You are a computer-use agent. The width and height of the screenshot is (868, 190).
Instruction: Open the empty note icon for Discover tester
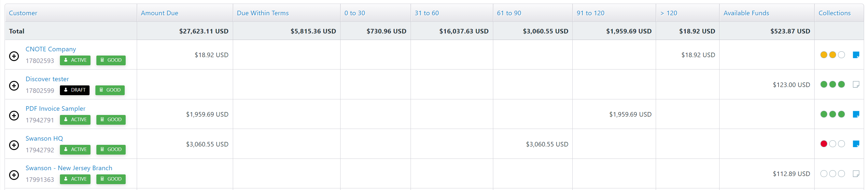(856, 84)
